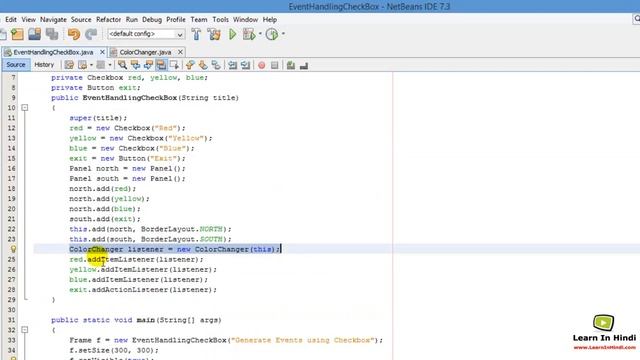Open Profile Project dropdown arrow

pyautogui.click(x=283, y=34)
